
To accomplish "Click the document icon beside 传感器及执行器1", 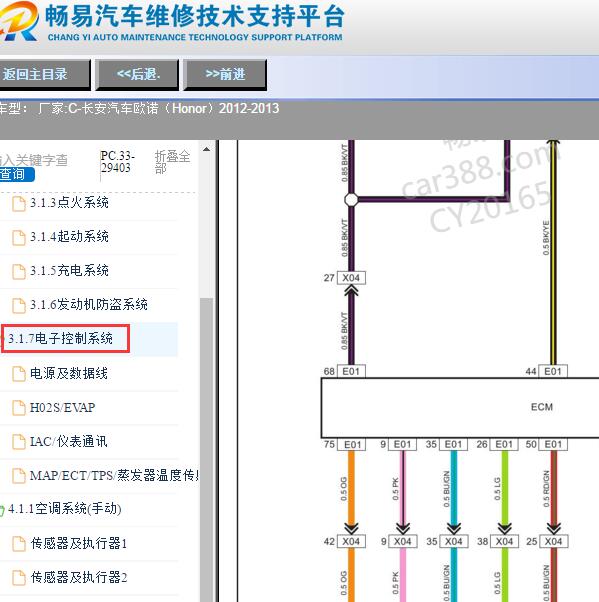I will click(x=19, y=544).
